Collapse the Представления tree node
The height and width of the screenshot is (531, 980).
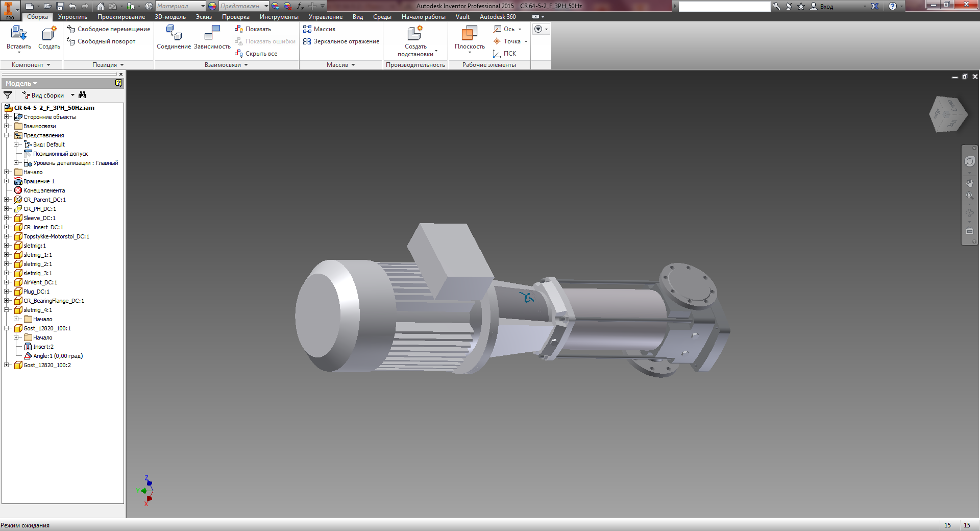(x=7, y=135)
